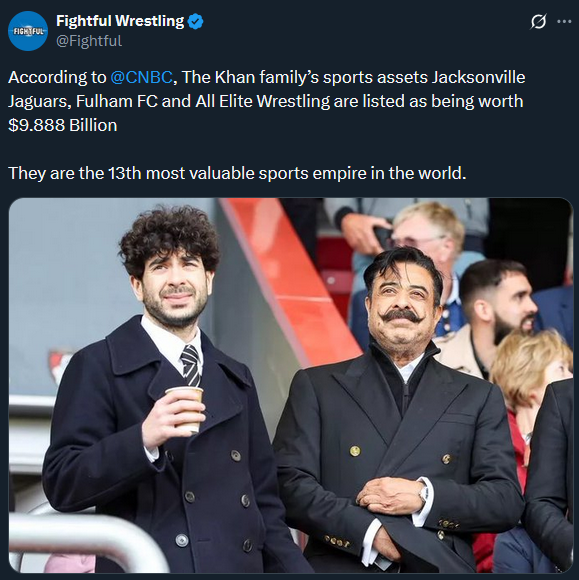Click the All Elite Wrestling text

tap(263, 101)
